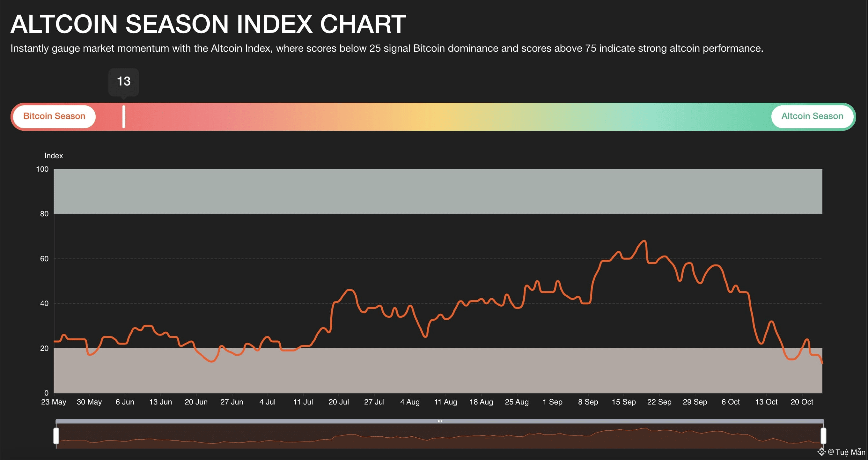The height and width of the screenshot is (460, 868).
Task: Click the Bitcoin Season pill label
Action: coord(54,116)
